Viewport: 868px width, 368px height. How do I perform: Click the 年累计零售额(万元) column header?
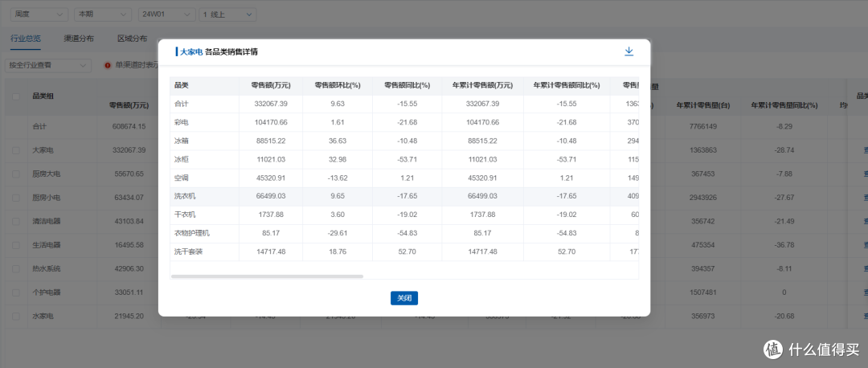click(x=483, y=85)
